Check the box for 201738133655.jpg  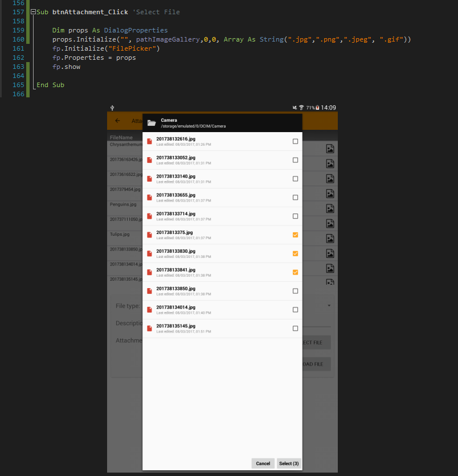295,198
